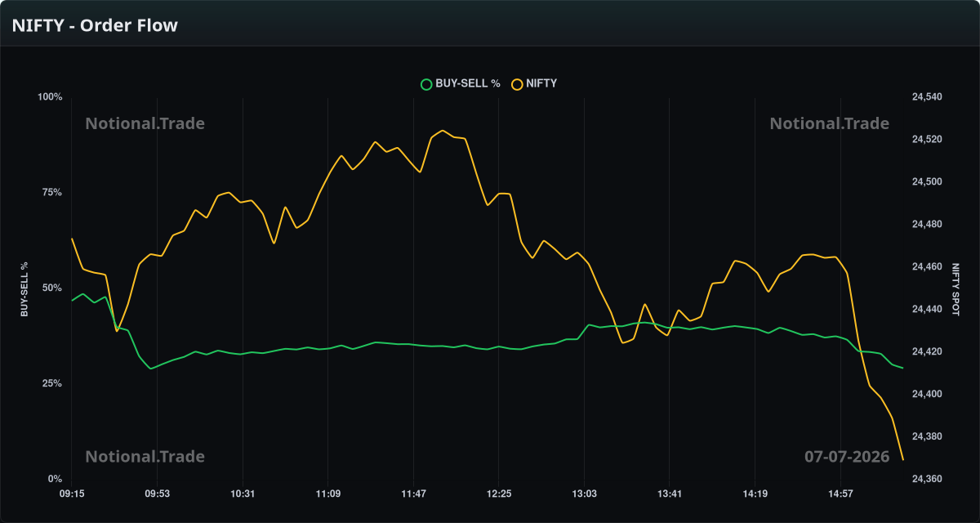Viewport: 980px width, 523px height.
Task: Click the 24,520 right axis label
Action: point(926,140)
